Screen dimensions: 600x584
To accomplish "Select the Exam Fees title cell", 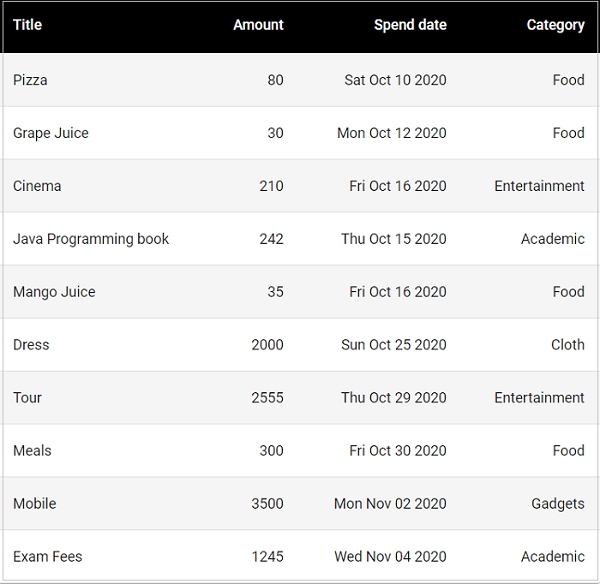I will (48, 557).
